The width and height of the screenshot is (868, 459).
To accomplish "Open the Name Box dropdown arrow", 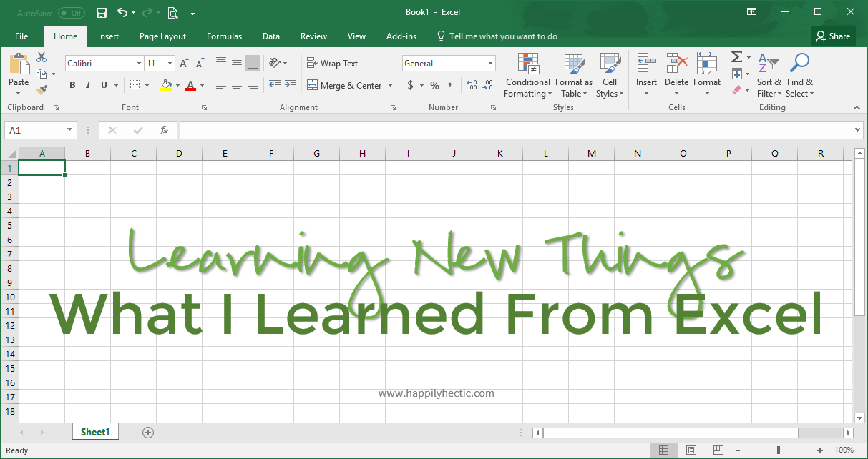I will point(70,130).
